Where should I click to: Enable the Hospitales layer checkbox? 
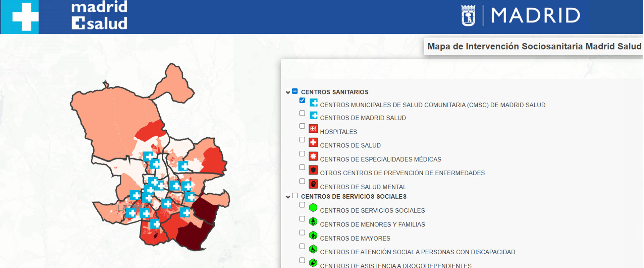tap(302, 126)
